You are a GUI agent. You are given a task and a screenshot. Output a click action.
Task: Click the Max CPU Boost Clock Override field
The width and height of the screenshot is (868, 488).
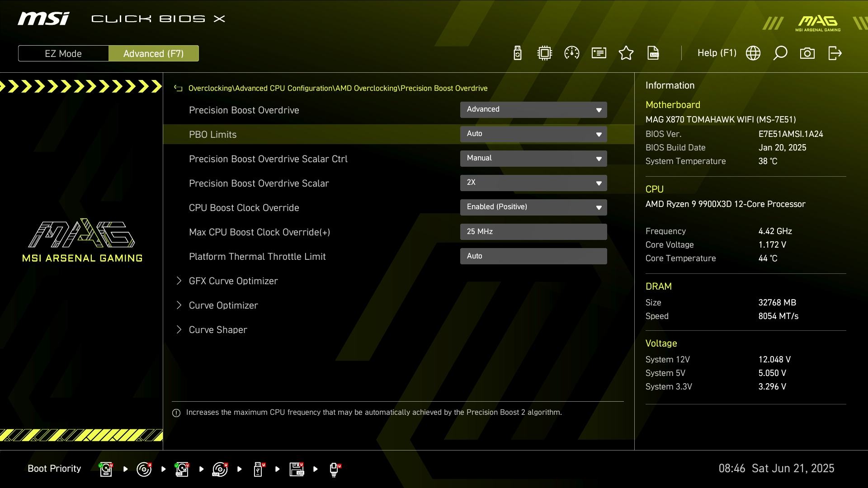pyautogui.click(x=533, y=232)
